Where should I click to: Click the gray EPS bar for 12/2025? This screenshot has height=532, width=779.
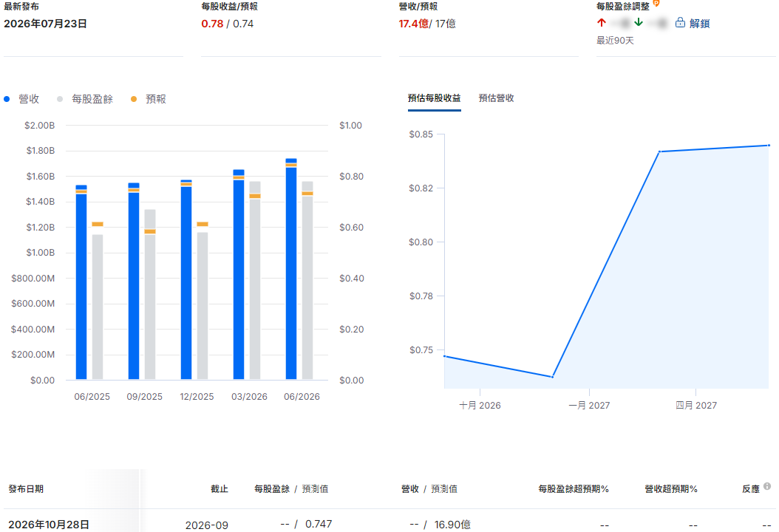[x=203, y=306]
